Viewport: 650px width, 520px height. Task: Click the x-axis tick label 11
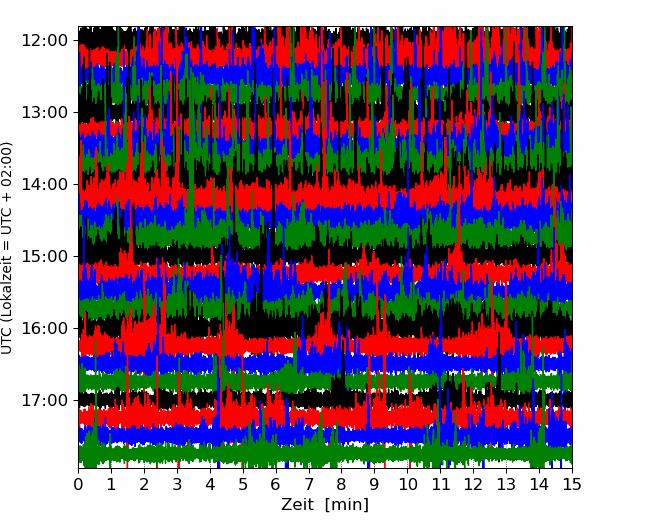point(441,484)
